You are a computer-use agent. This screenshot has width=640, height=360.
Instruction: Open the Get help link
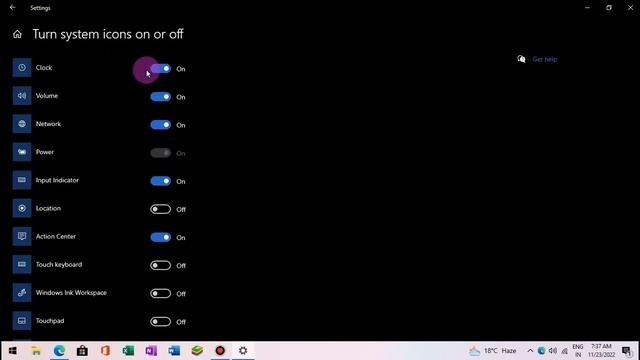point(544,59)
